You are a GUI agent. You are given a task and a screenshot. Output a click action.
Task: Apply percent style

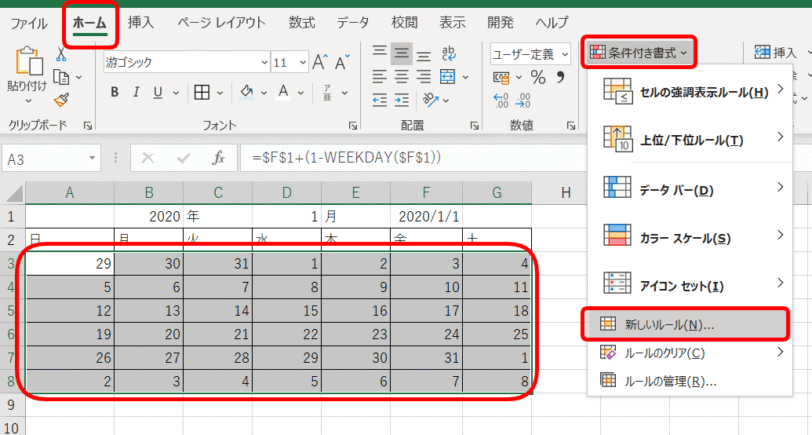pyautogui.click(x=538, y=78)
